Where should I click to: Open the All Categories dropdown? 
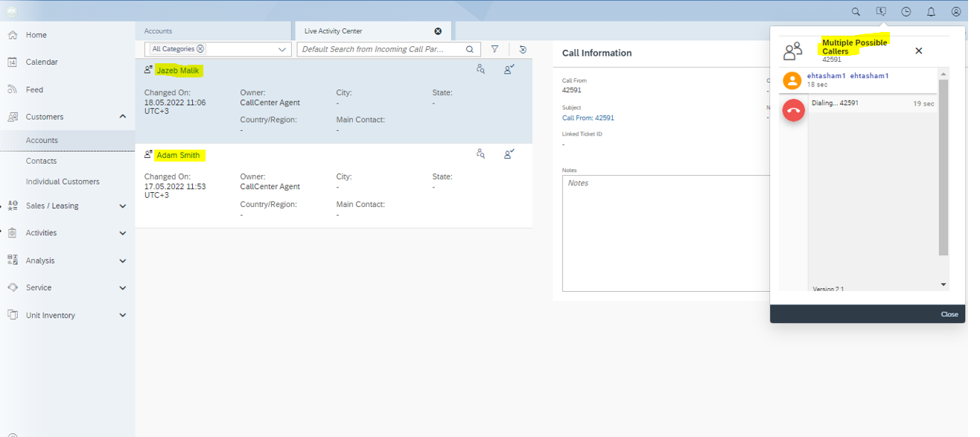pyautogui.click(x=282, y=50)
